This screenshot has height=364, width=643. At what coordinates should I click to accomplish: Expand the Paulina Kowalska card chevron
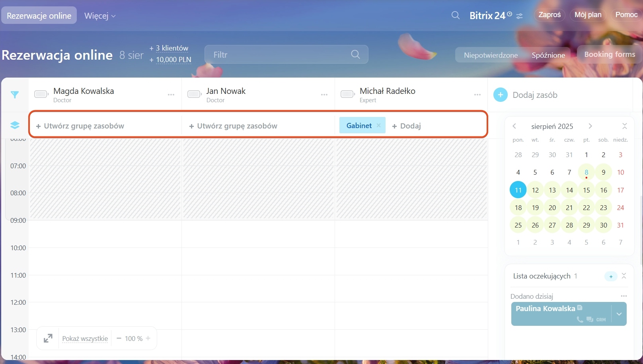619,314
